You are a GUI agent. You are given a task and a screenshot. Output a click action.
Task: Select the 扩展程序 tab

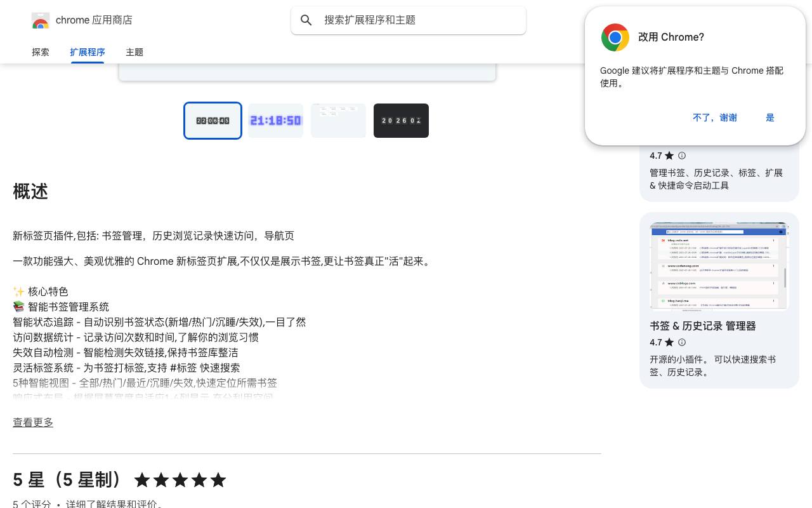click(88, 52)
